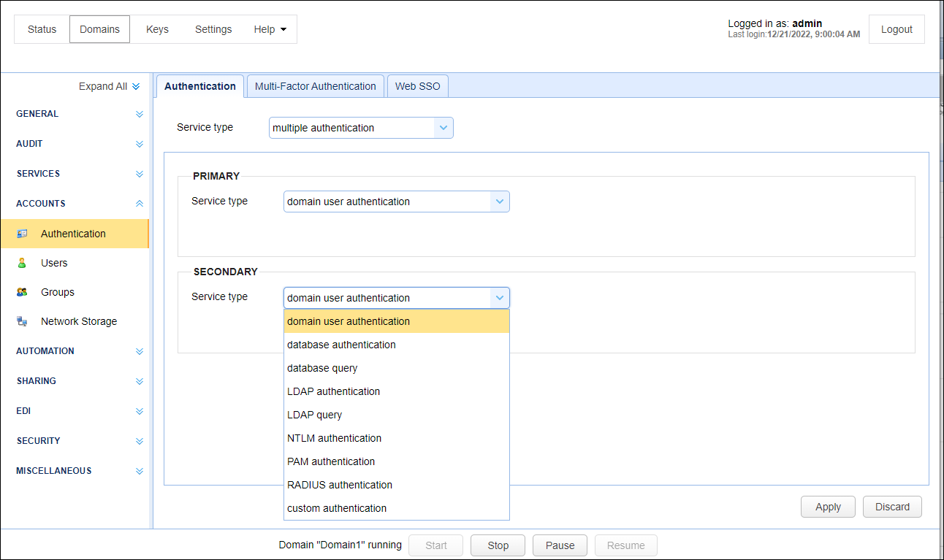This screenshot has height=560, width=944.
Task: Expand the EDI section
Action: click(140, 411)
